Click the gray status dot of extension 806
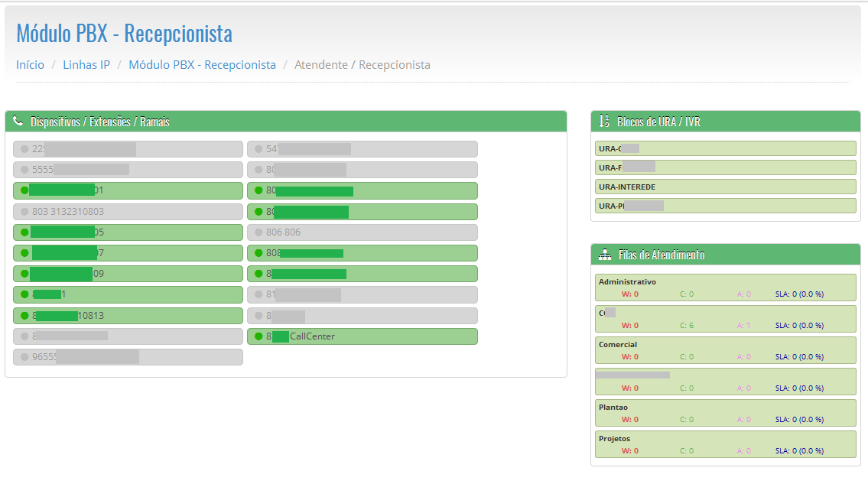868x484 pixels. (x=258, y=232)
